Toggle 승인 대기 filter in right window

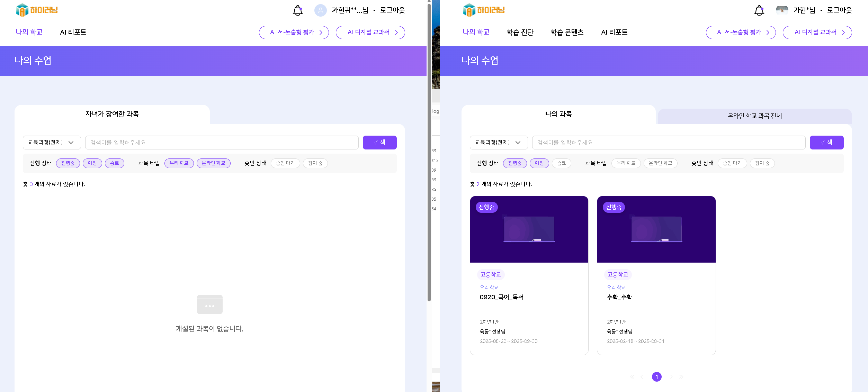(x=732, y=163)
